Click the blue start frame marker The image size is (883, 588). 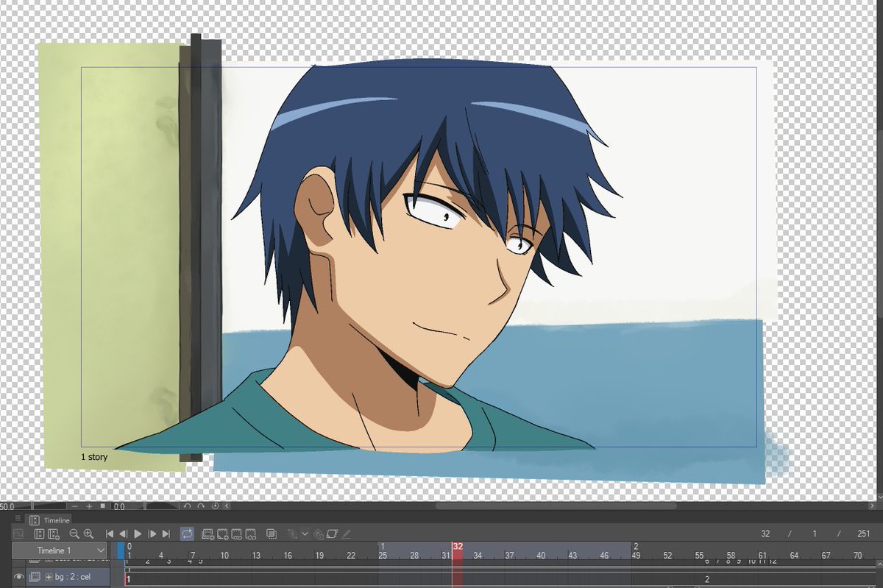(x=121, y=550)
